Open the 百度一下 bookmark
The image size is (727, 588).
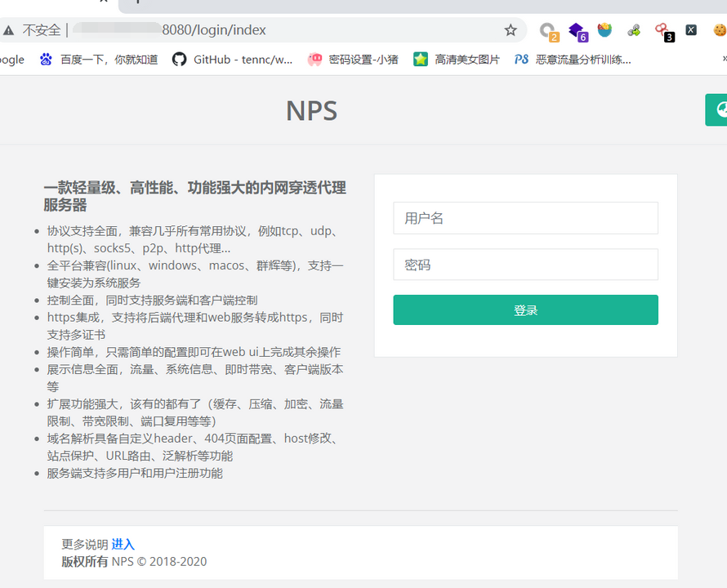click(99, 60)
